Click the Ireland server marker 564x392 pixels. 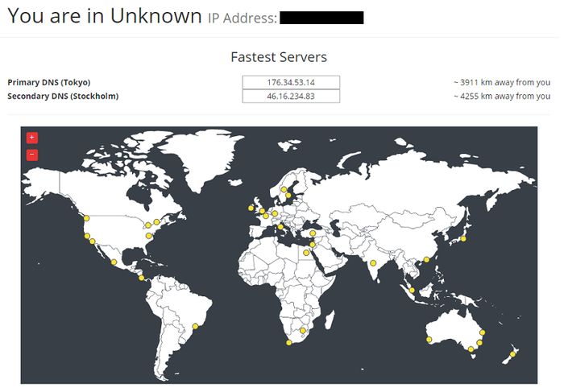tap(251, 208)
